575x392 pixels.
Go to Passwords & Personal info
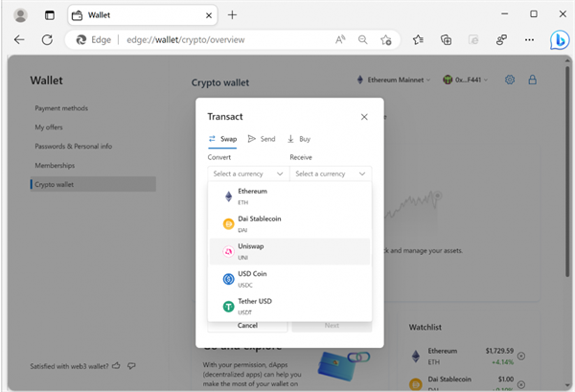coord(74,147)
